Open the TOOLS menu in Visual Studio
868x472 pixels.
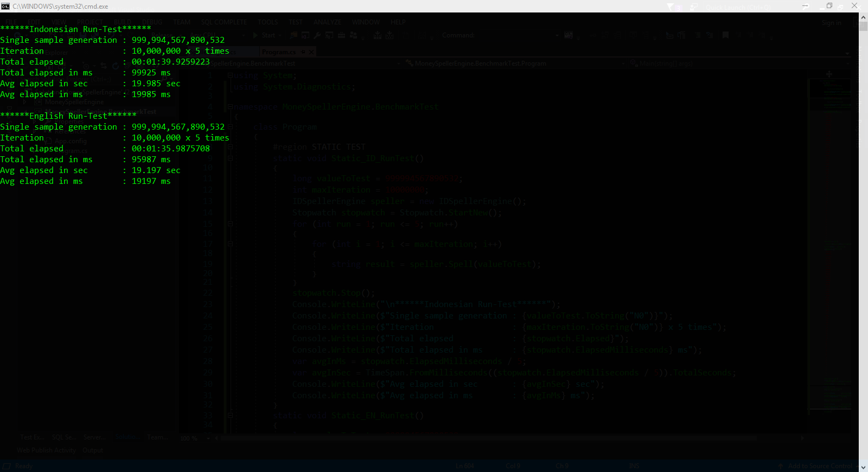[268, 22]
